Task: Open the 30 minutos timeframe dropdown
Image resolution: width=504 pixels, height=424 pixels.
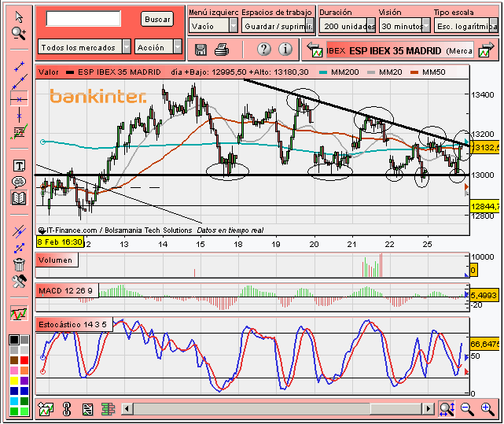Action: [x=404, y=26]
